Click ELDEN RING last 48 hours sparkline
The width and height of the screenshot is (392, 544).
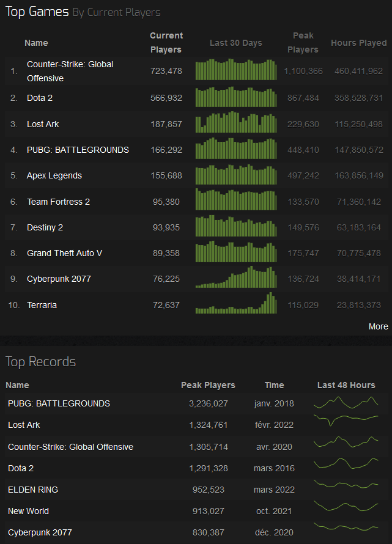click(346, 484)
